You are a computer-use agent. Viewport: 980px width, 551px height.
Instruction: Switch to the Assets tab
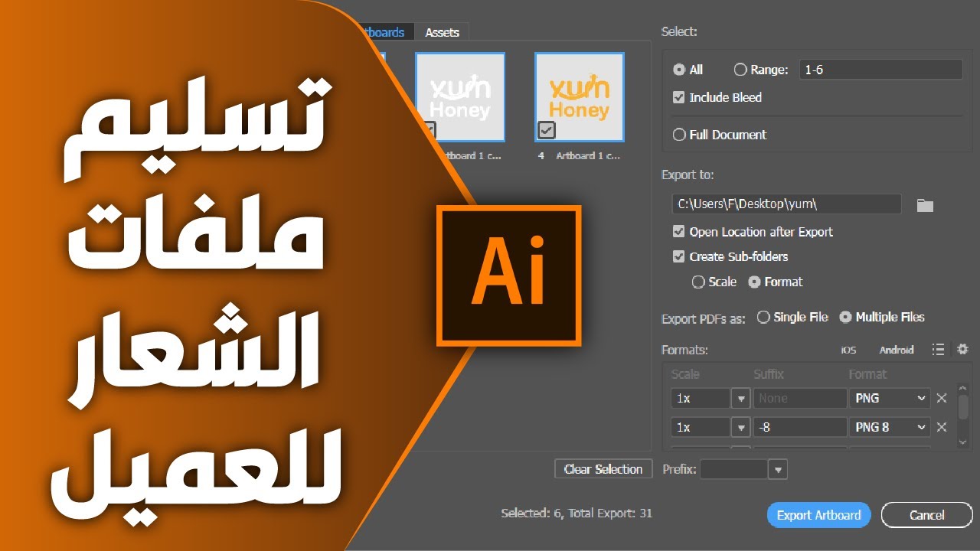(442, 32)
